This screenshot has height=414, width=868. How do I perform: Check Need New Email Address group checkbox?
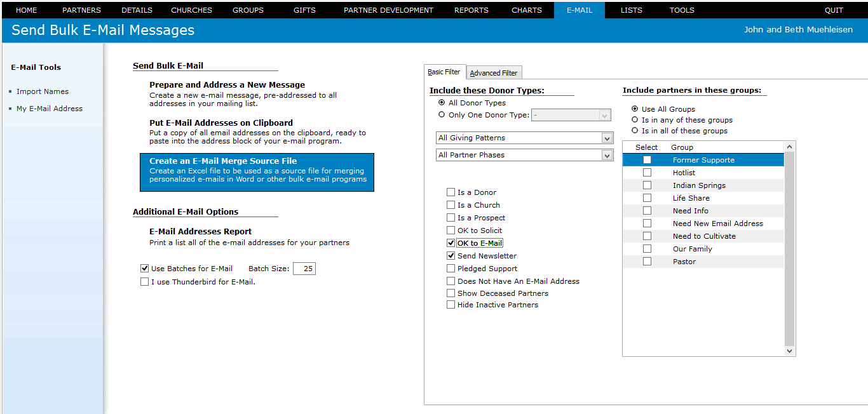click(647, 224)
